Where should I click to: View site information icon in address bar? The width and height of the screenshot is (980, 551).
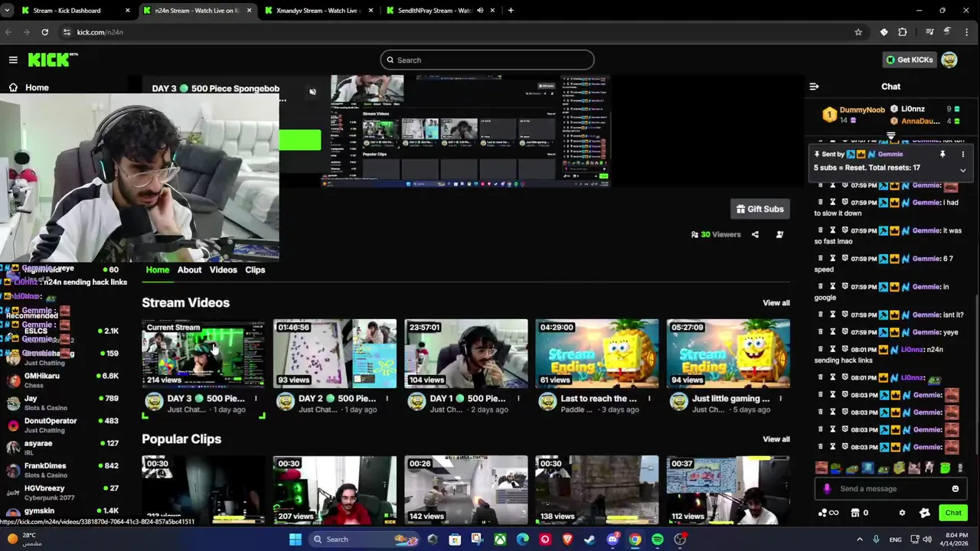(67, 32)
